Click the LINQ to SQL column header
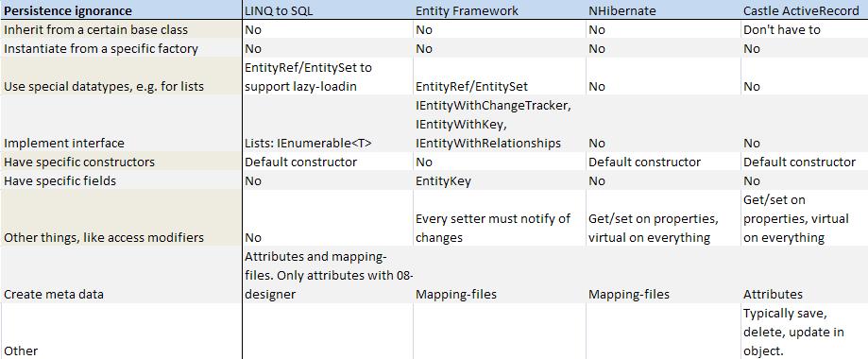The width and height of the screenshot is (868, 359). [x=328, y=10]
